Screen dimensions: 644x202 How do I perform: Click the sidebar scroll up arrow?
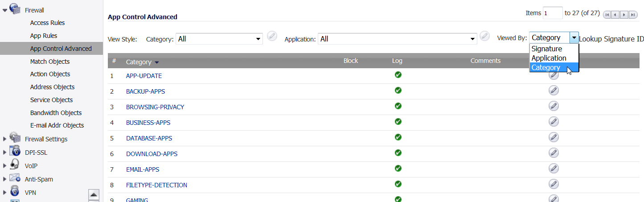pos(94,194)
